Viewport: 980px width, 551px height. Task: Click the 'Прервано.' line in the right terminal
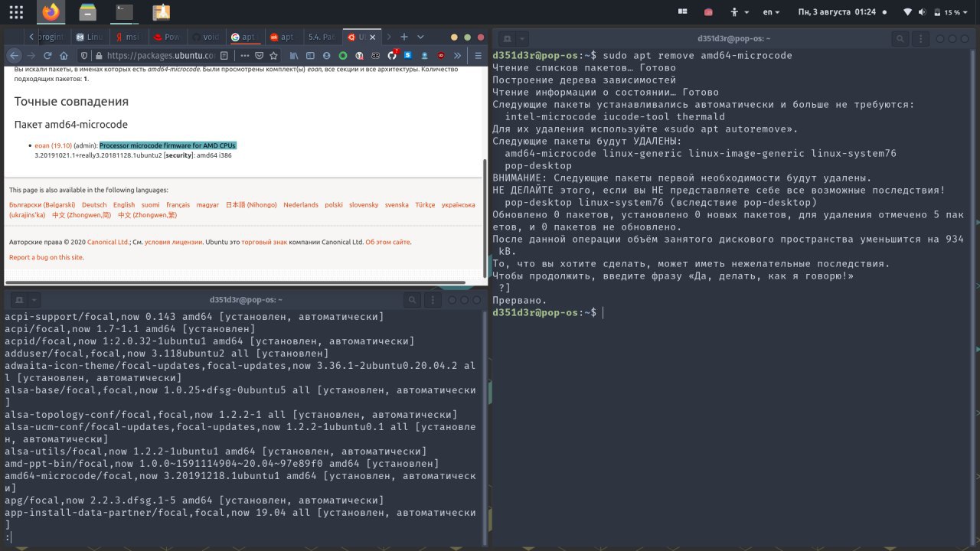coord(520,301)
